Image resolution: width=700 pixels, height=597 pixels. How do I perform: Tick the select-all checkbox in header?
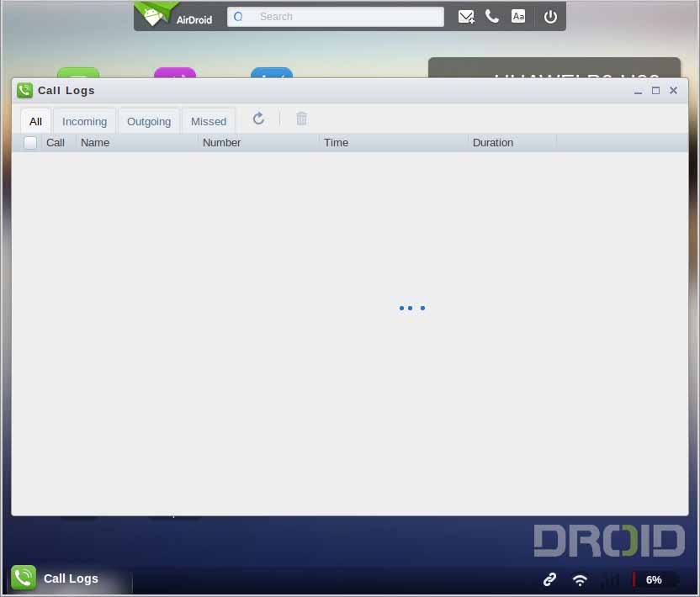30,143
